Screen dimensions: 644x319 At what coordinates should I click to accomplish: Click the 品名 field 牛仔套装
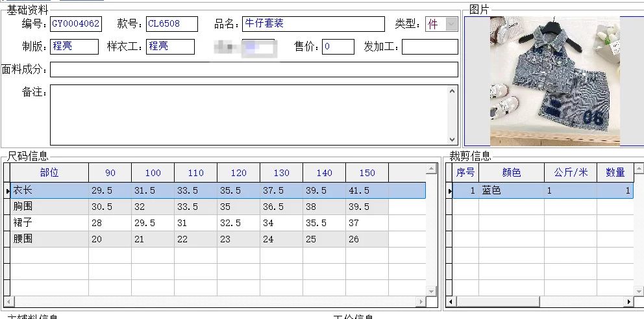click(x=314, y=24)
